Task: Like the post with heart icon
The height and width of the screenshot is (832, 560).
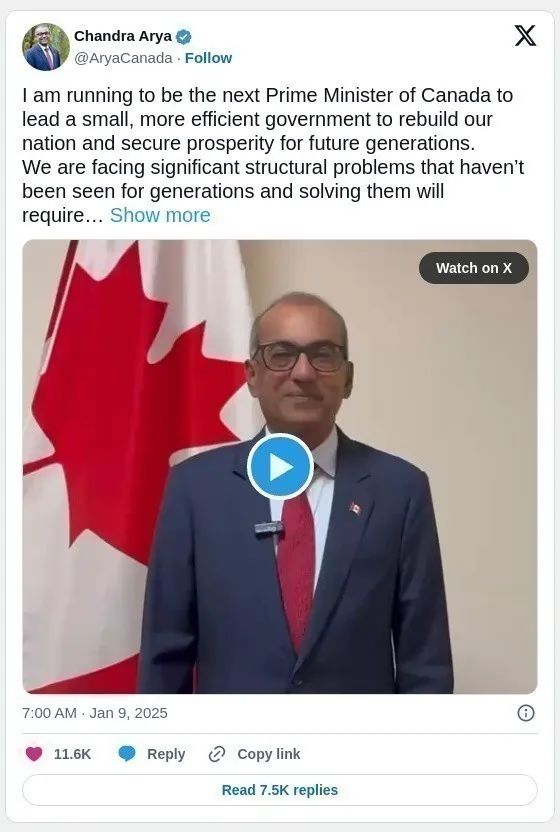Action: [x=34, y=753]
